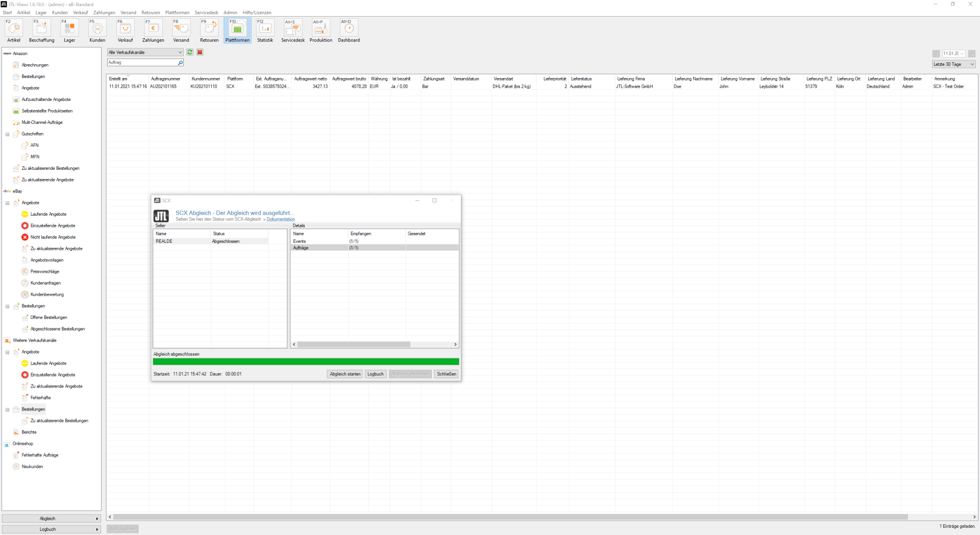This screenshot has width=980, height=535.
Task: Open the Dokumentation link
Action: [280, 219]
